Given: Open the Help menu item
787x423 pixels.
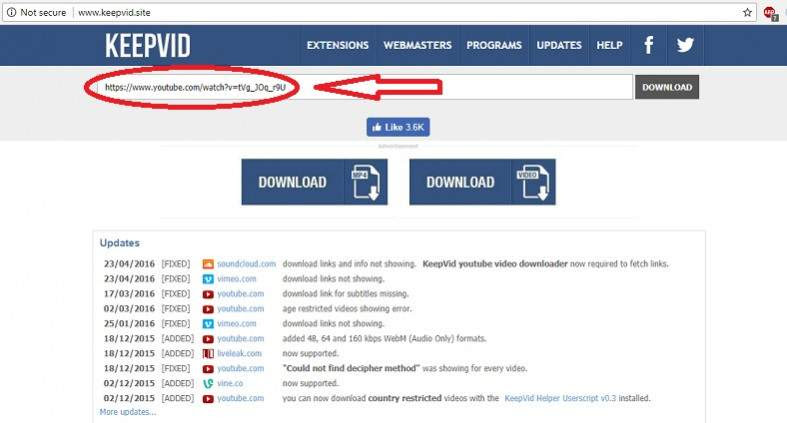Looking at the screenshot, I should point(609,45).
